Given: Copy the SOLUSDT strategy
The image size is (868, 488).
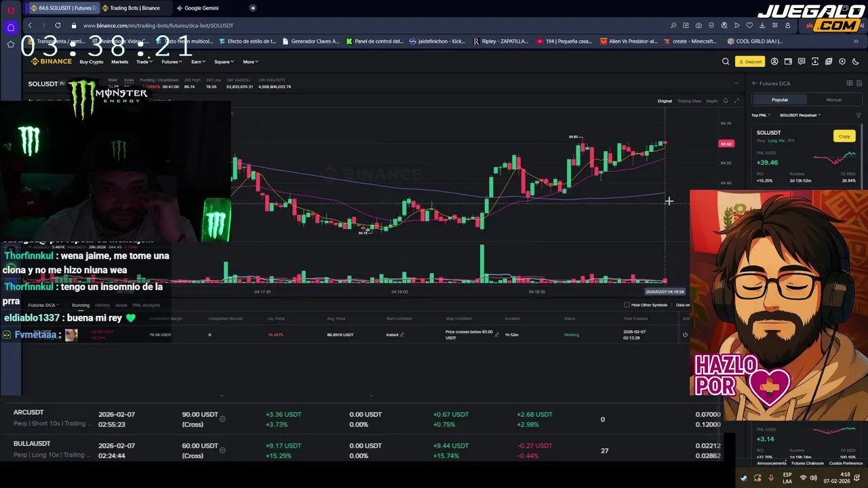Looking at the screenshot, I should pyautogui.click(x=844, y=136).
